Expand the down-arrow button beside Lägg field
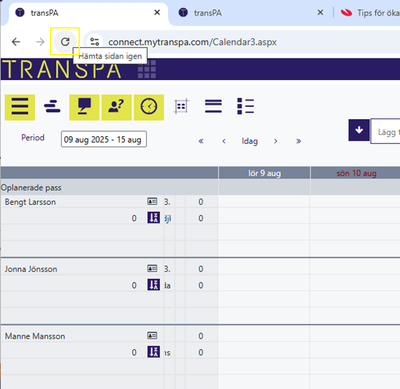The height and width of the screenshot is (389, 400). click(359, 130)
